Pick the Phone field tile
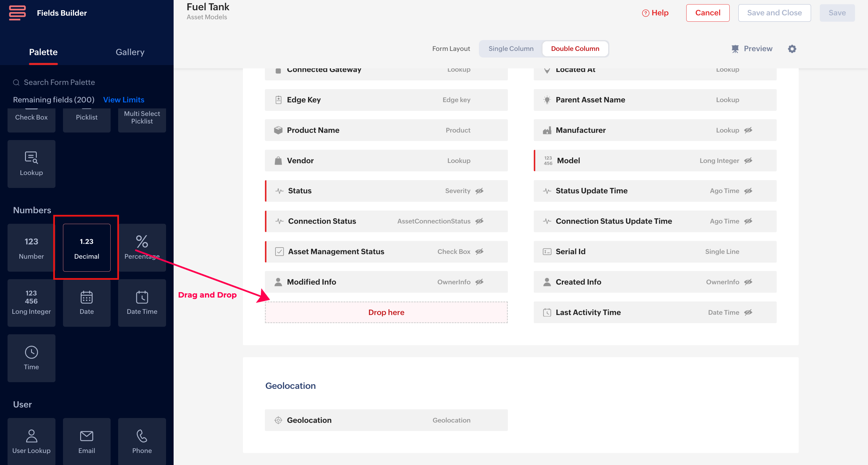The image size is (868, 465). click(x=142, y=442)
